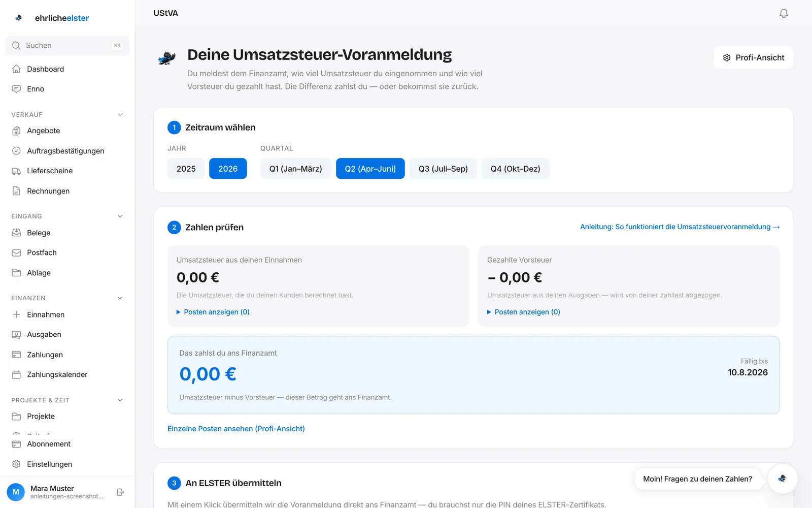The image size is (812, 508).
Task: Click the 'Moin! Fragen zu deinen Zahlen?' bubble
Action: click(697, 479)
